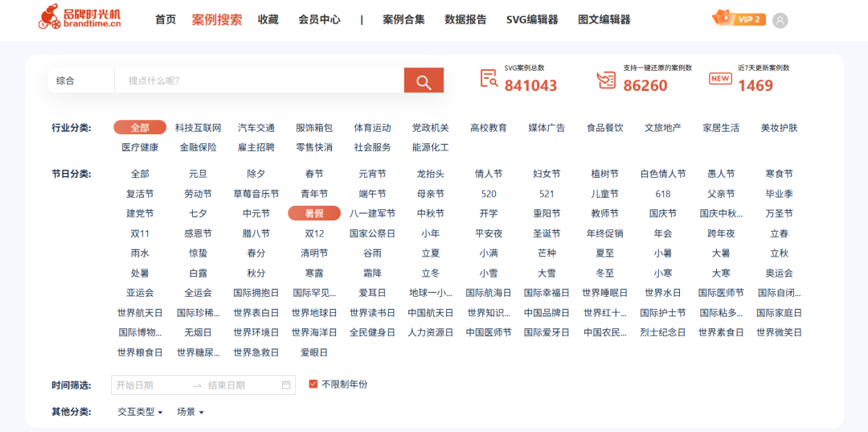Choose the 世界急救日 filter
Viewport: 868px width, 432px height.
(256, 352)
